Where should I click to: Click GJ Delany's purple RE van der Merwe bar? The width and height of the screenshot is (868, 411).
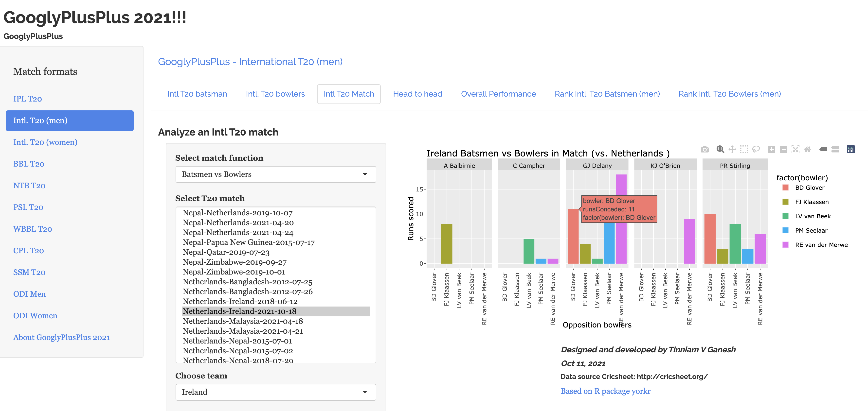(621, 242)
